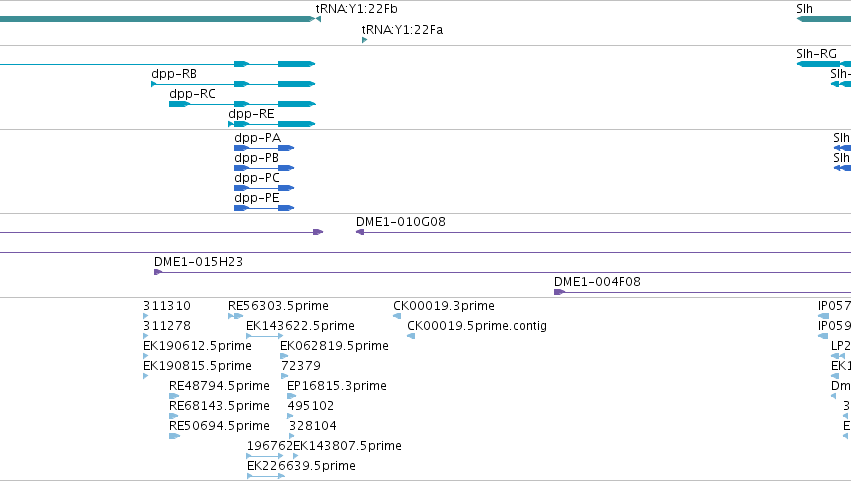Click the dpp-PC protein label
Viewport: 851px width, 481px height.
click(x=257, y=178)
